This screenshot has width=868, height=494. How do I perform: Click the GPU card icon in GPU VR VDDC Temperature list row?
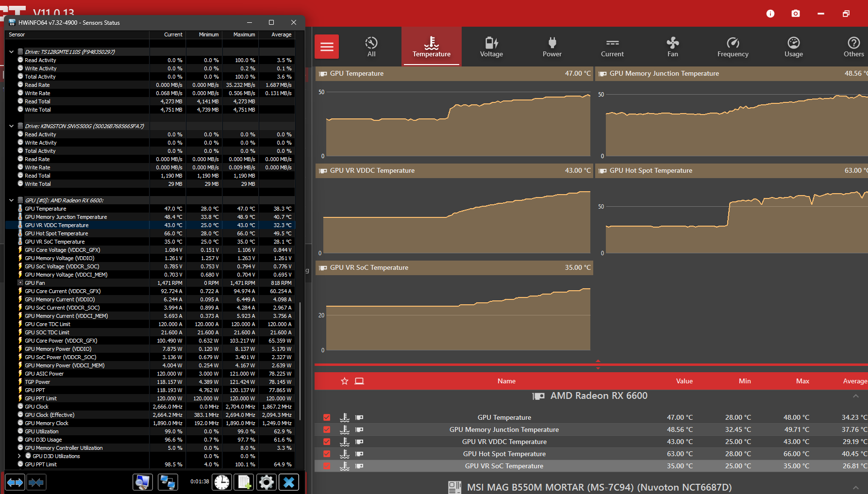[359, 442]
